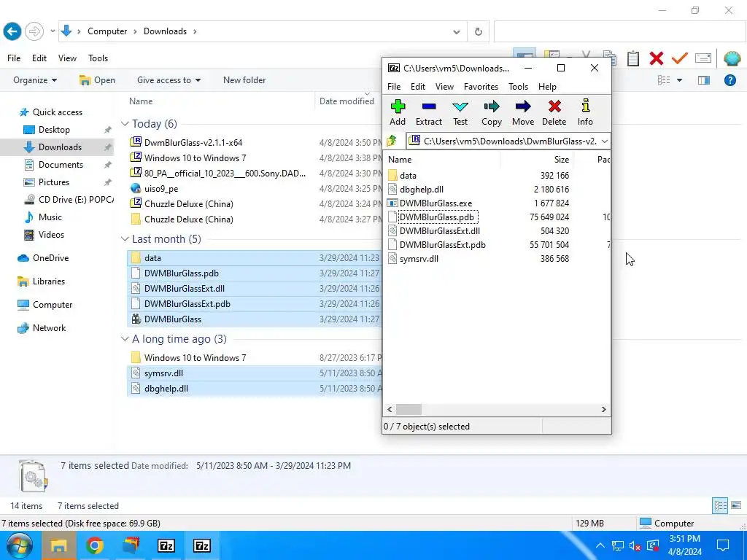This screenshot has height=560, width=747.
Task: Click the Explorer Forward arrow button
Action: click(x=34, y=31)
